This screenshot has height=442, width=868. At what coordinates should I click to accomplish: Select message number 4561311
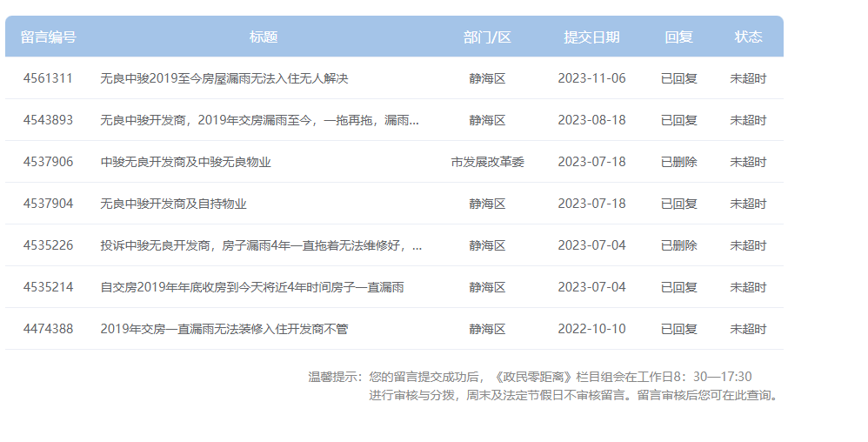coord(48,78)
